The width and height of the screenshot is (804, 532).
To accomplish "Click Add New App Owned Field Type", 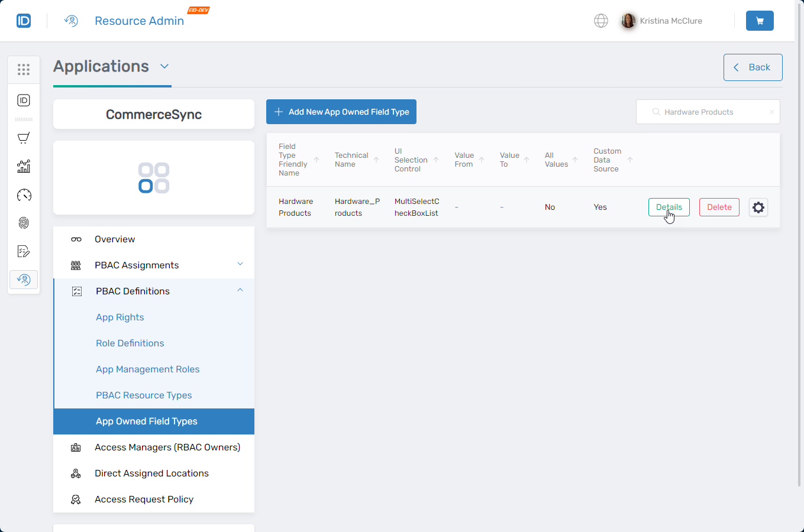I will [x=341, y=112].
